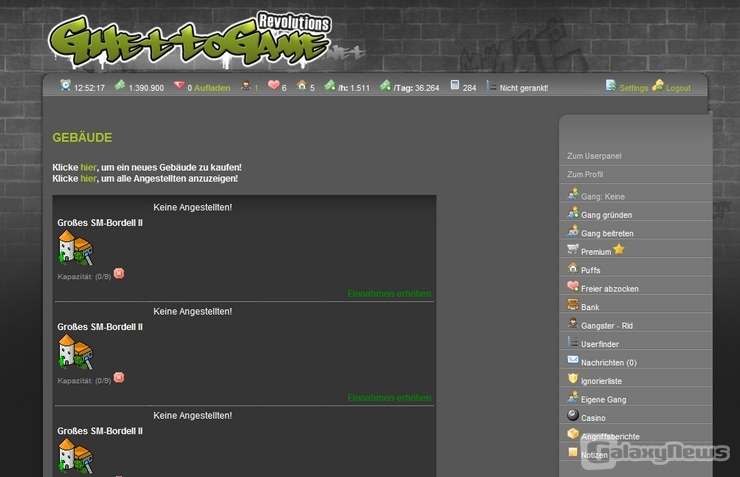Screen dimensions: 740x477
Task: Click the GhettoGame Revolutions logo
Action: tap(190, 40)
